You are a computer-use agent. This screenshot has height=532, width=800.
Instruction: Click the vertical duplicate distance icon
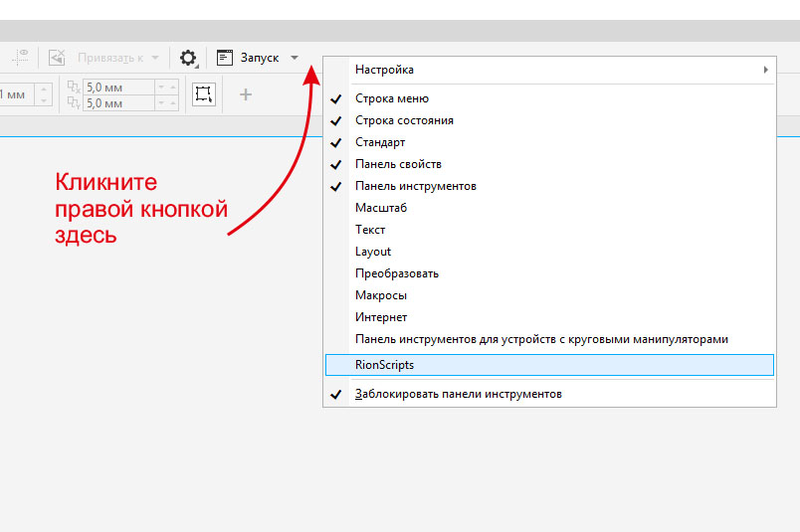74,102
